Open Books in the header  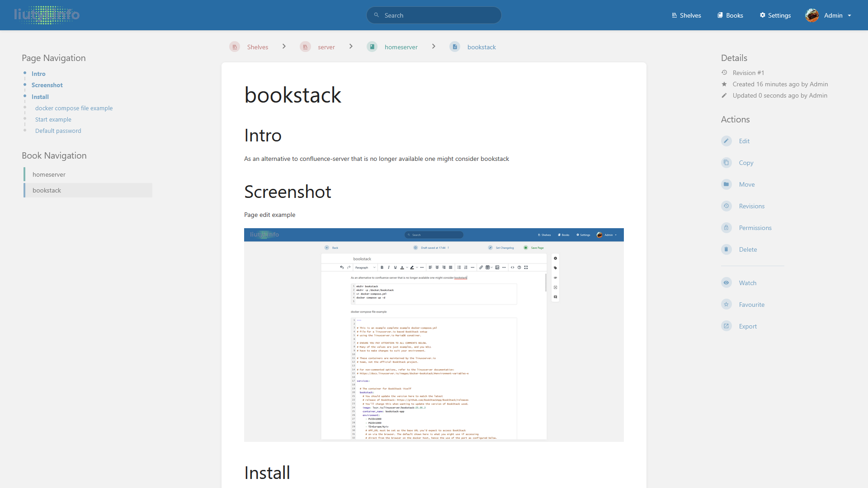tap(730, 15)
